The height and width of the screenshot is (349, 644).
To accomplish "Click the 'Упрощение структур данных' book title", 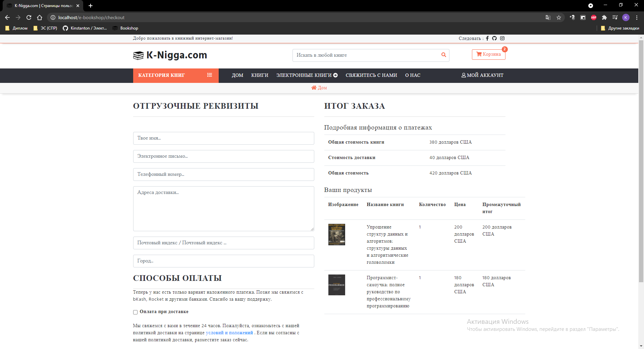I will (x=387, y=245).
